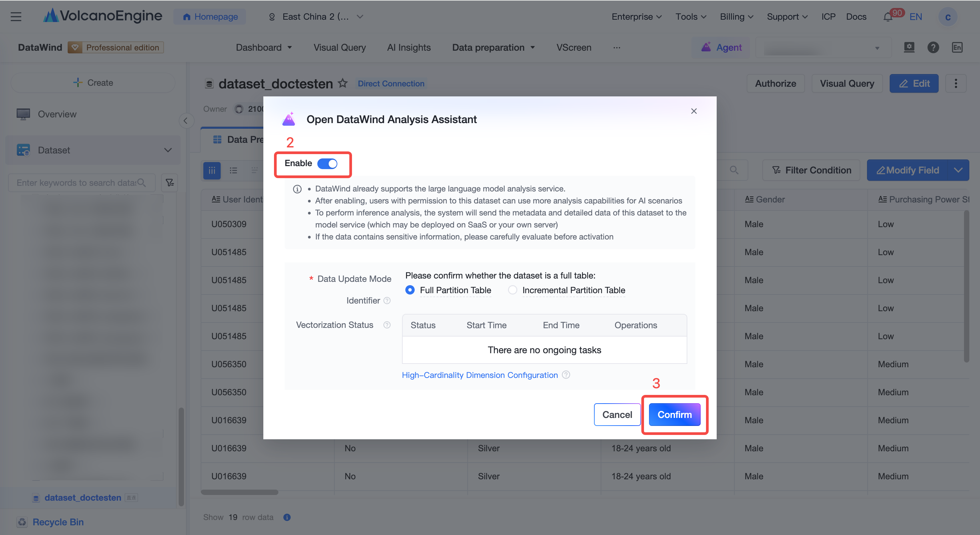Confirm the Analysis Assistant settings
The height and width of the screenshot is (535, 980).
(x=674, y=414)
